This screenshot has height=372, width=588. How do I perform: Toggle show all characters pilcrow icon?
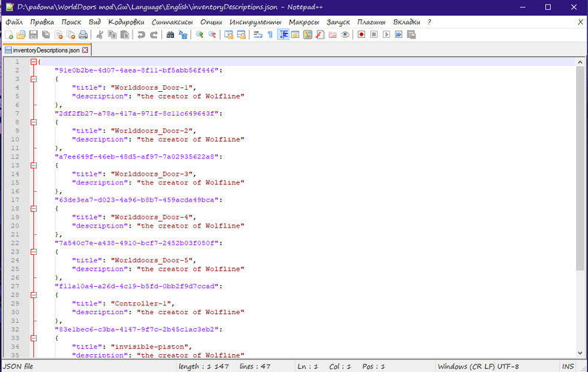point(270,35)
